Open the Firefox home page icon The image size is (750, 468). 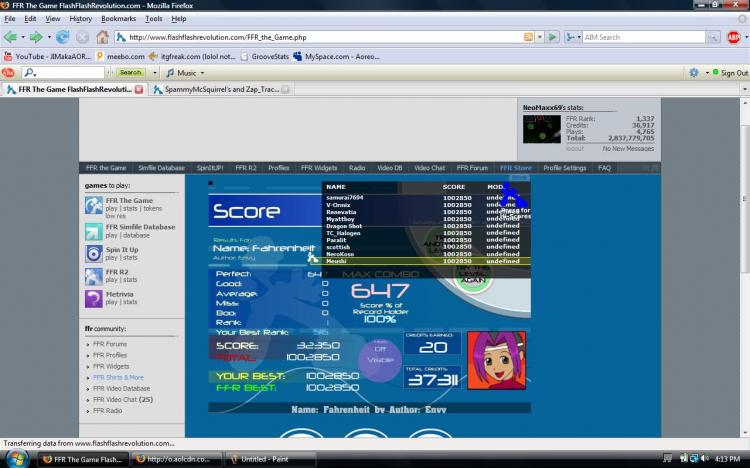coord(102,37)
